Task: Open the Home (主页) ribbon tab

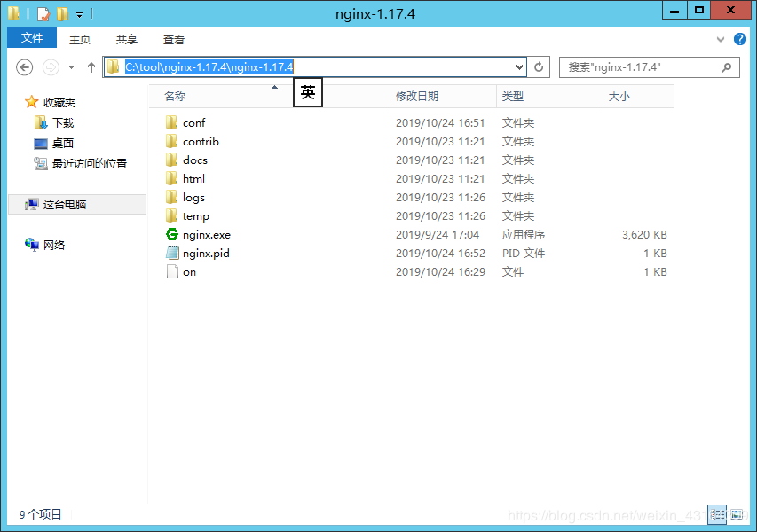Action: [x=80, y=39]
